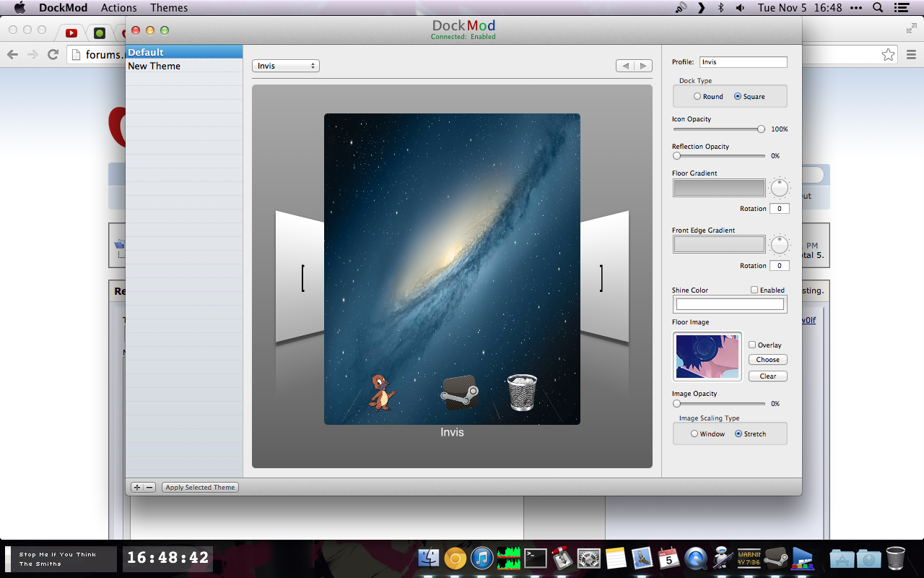The height and width of the screenshot is (578, 924).
Task: Enable the Shine Color checkbox
Action: tap(767, 290)
